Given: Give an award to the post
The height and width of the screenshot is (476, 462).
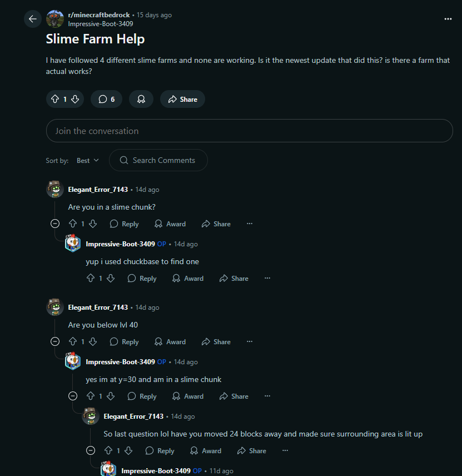Looking at the screenshot, I should pos(141,99).
